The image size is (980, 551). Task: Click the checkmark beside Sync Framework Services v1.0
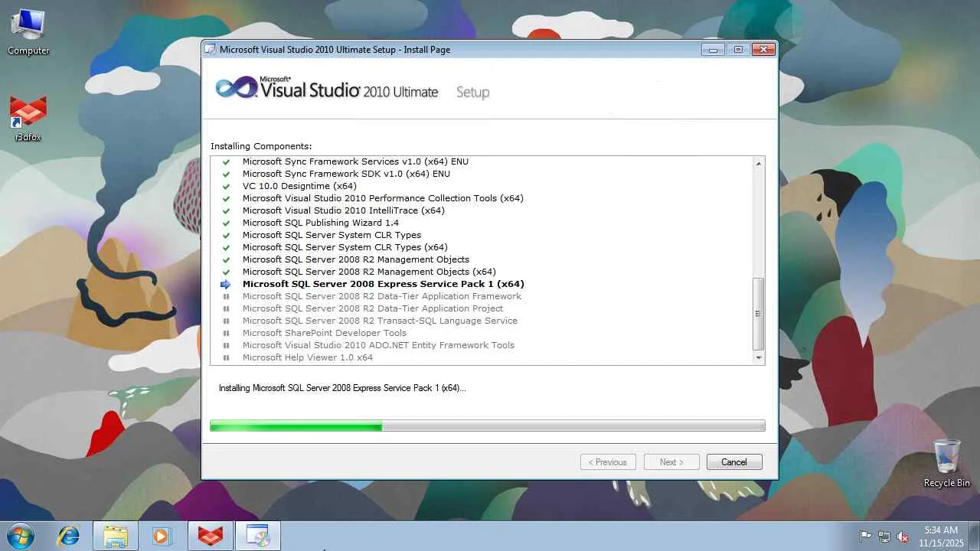[x=226, y=161]
